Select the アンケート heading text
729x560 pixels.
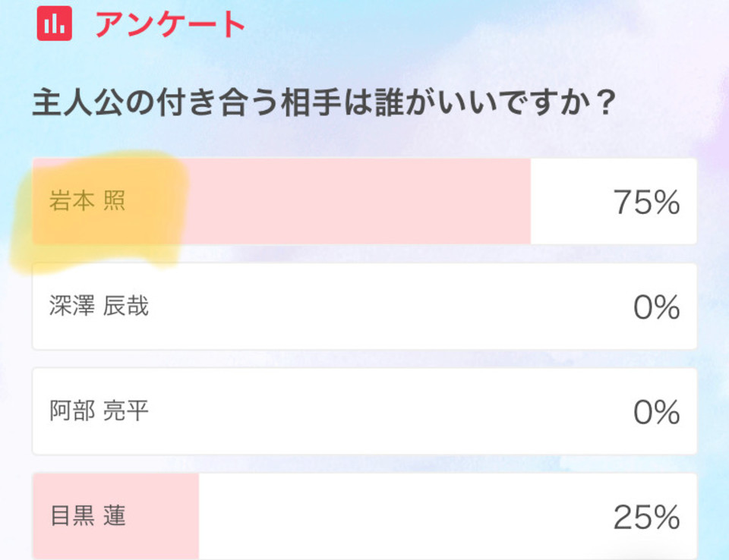(170, 24)
